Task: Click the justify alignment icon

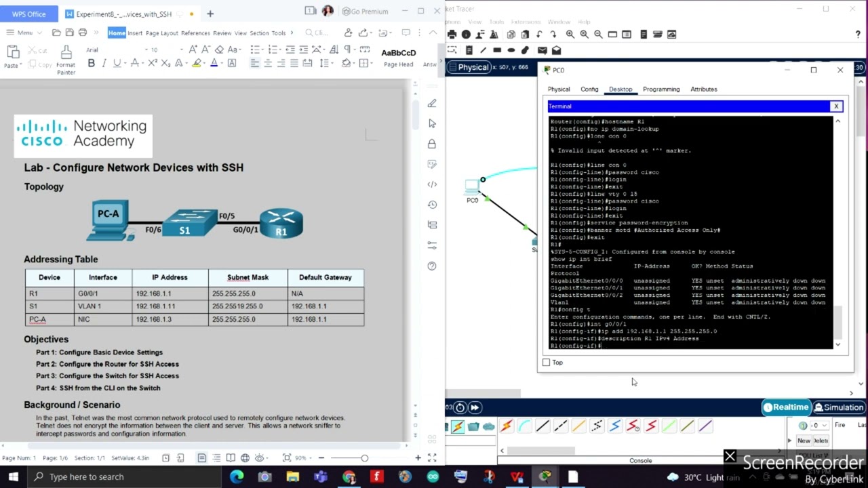Action: pos(294,63)
